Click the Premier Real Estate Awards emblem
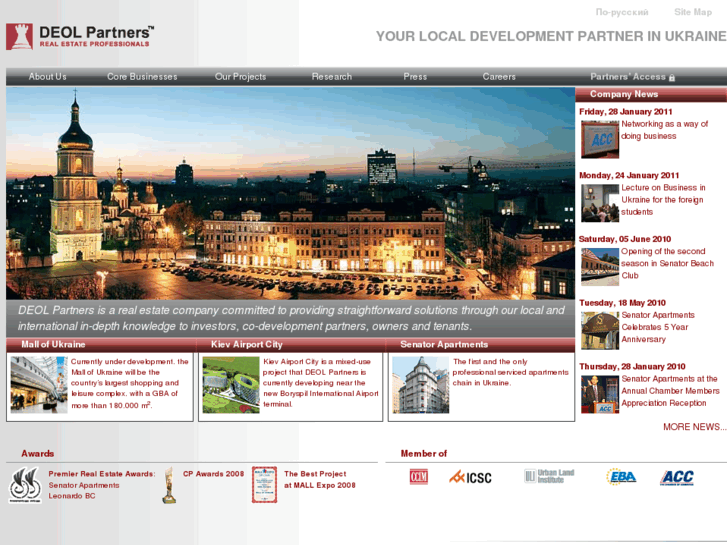This screenshot has width=727, height=545. click(x=25, y=485)
